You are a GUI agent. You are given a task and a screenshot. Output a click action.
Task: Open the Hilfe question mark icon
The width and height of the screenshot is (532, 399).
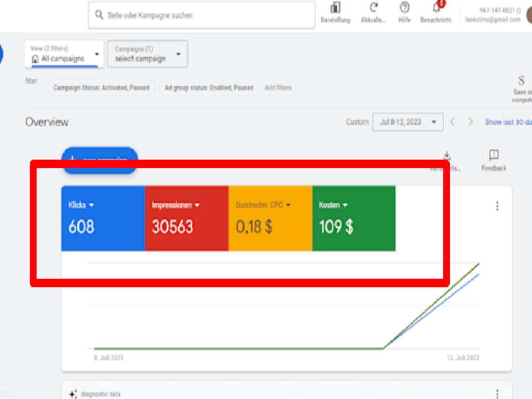coord(404,7)
